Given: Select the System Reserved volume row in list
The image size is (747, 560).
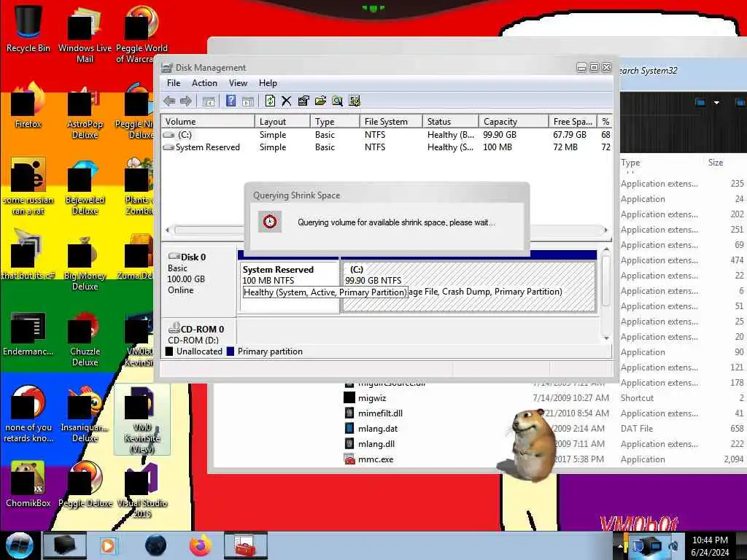Looking at the screenshot, I should pos(387,147).
